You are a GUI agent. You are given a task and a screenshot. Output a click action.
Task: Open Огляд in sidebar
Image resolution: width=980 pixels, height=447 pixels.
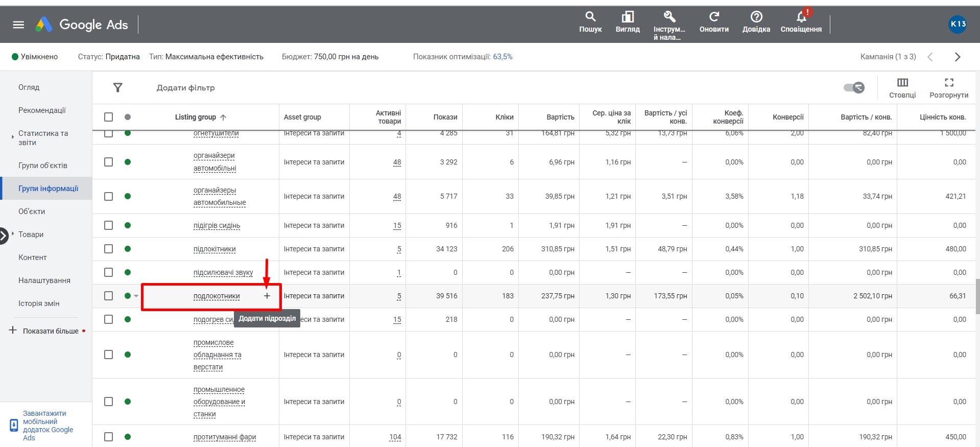[29, 87]
